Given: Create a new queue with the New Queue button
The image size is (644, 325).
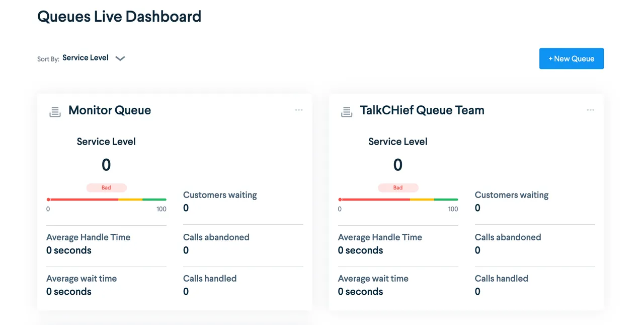Looking at the screenshot, I should [572, 58].
